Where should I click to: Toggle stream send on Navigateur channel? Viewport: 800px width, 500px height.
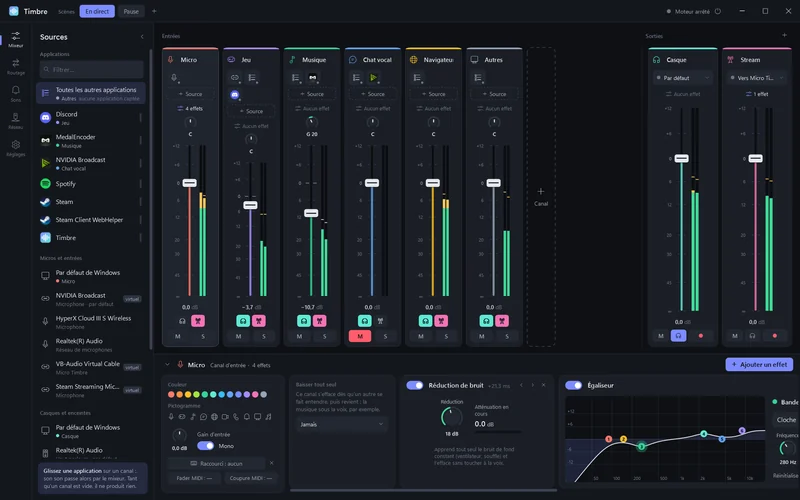[x=441, y=321]
